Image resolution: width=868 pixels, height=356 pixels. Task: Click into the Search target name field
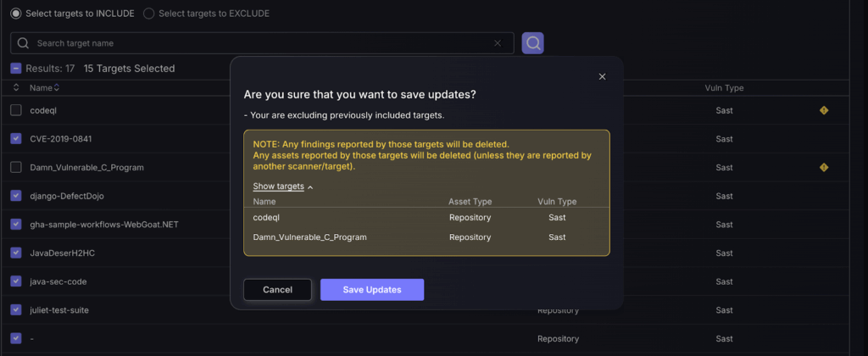tap(254, 43)
